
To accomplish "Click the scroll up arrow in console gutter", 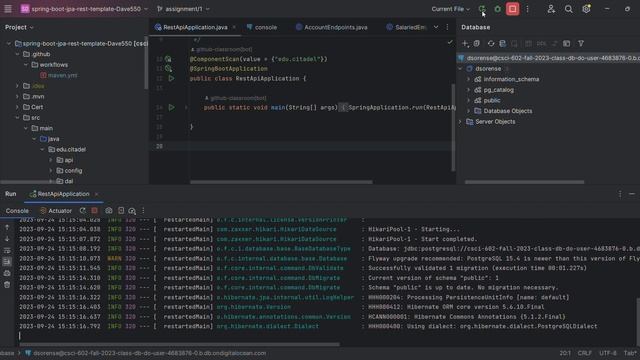I will point(7,227).
